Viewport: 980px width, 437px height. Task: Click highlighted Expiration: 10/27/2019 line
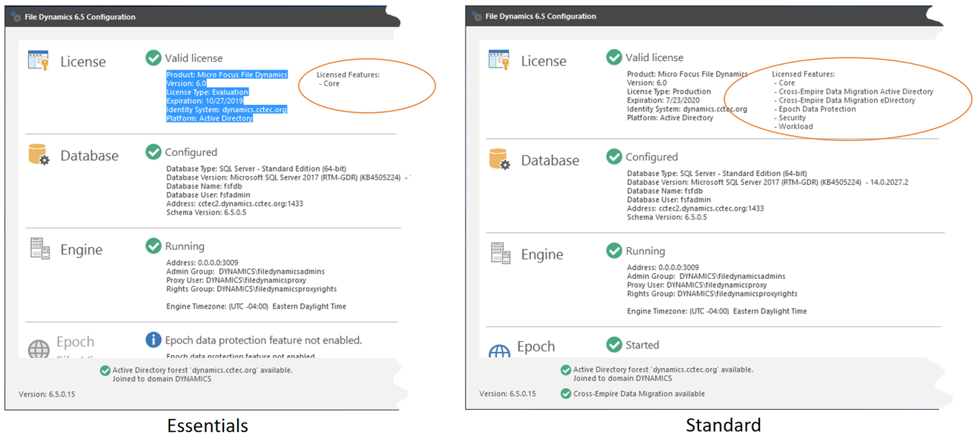click(203, 101)
